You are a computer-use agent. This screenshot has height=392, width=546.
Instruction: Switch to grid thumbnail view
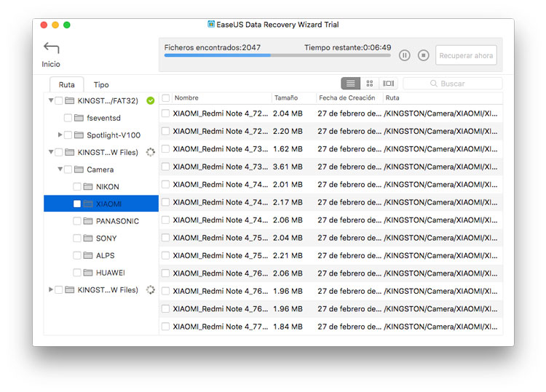[x=369, y=84]
